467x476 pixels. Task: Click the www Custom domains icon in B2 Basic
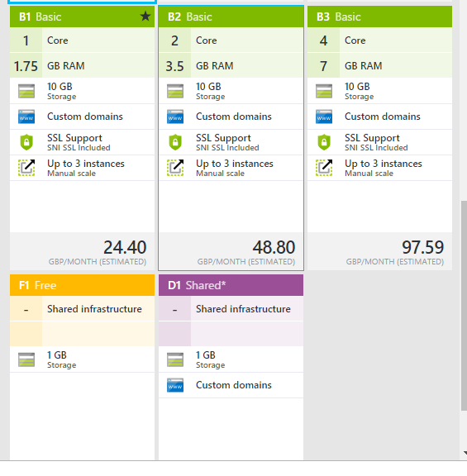[175, 117]
